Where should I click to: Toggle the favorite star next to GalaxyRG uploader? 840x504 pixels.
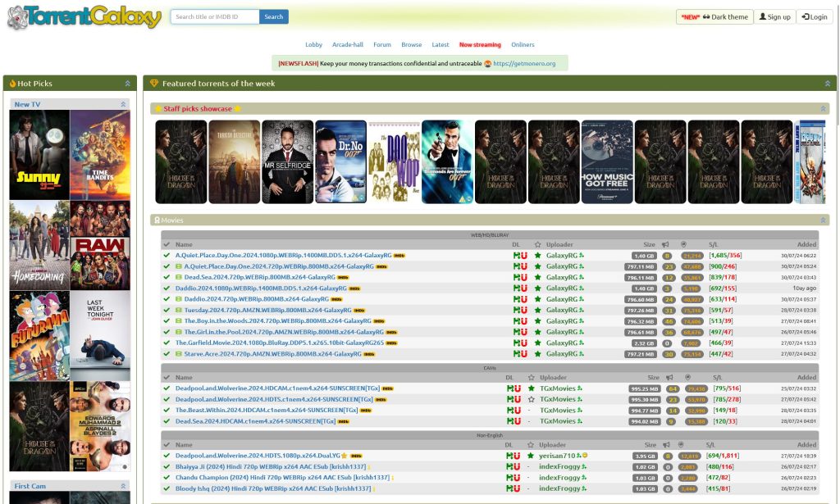coord(537,255)
